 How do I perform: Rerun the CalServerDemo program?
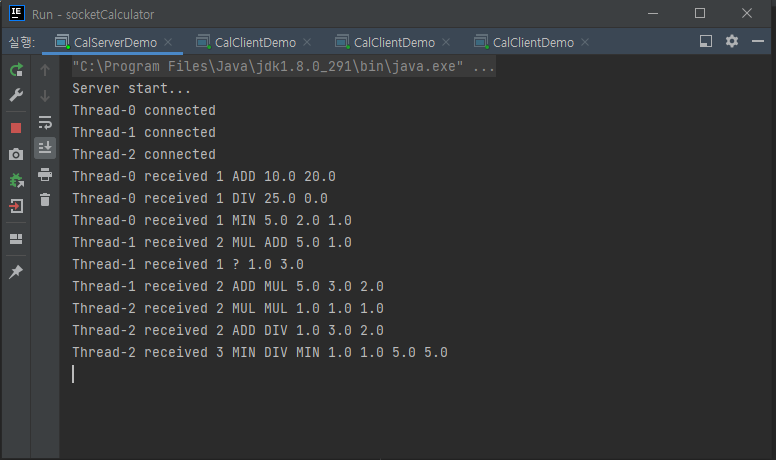[16, 70]
